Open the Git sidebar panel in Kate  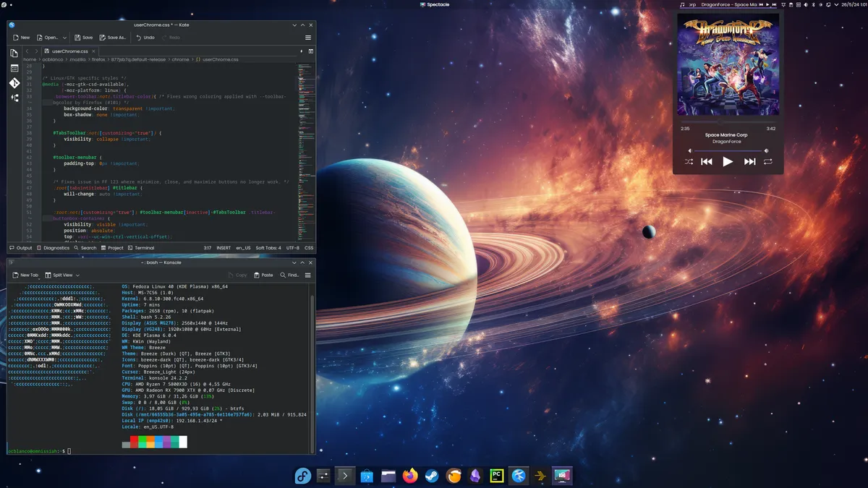pyautogui.click(x=14, y=83)
